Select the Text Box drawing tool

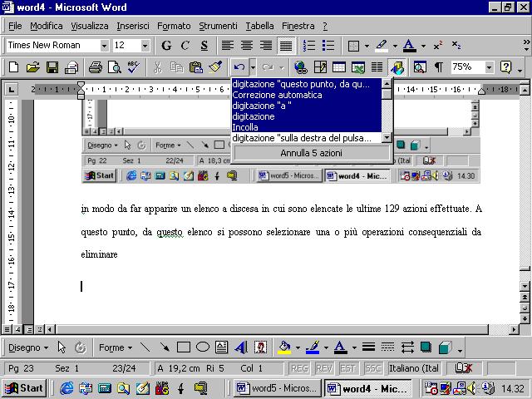coord(222,347)
